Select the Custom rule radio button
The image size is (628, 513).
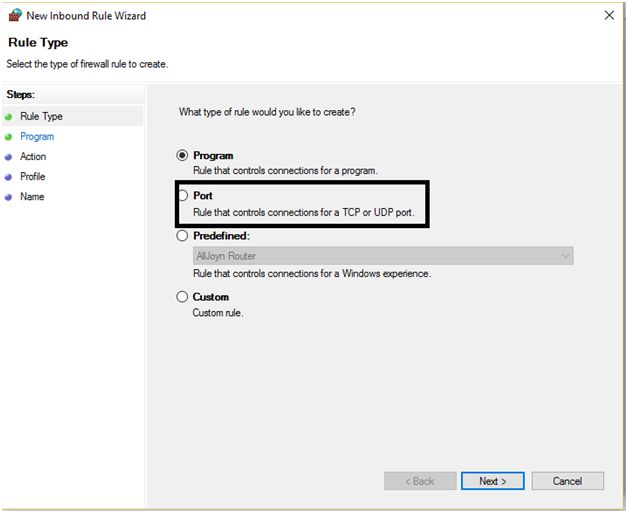(x=182, y=297)
